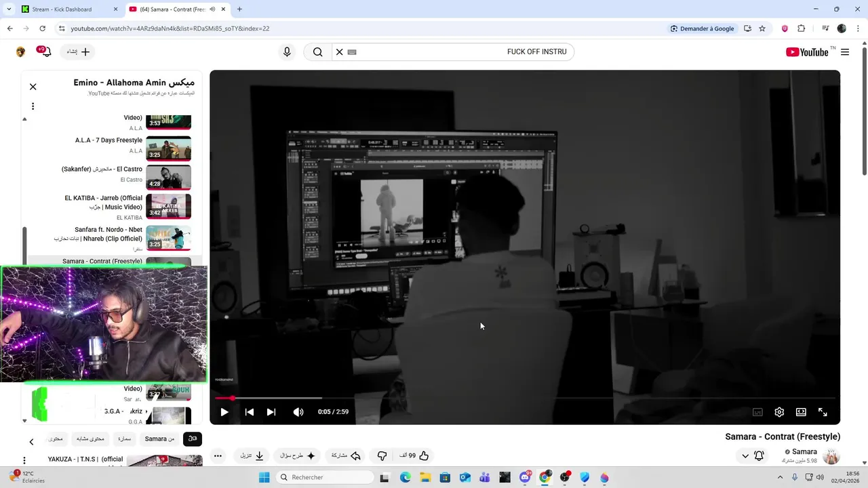Bookmark this page with the star

coord(762,28)
